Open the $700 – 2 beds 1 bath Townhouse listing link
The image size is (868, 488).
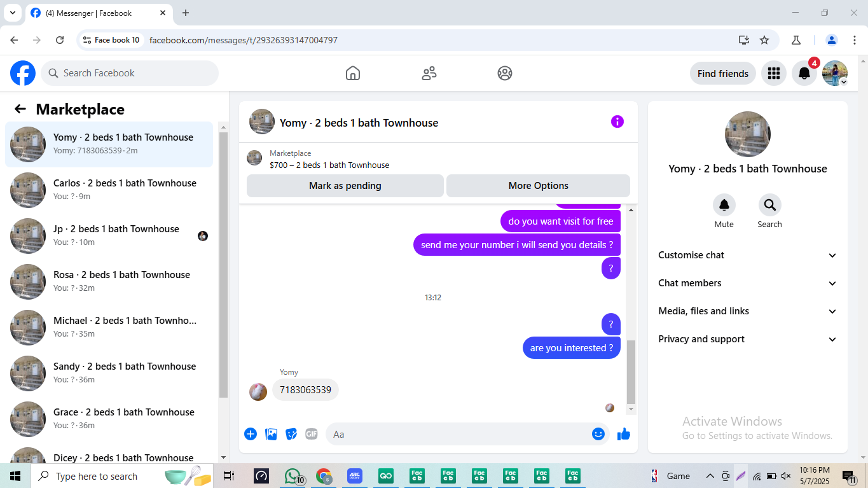[329, 165]
